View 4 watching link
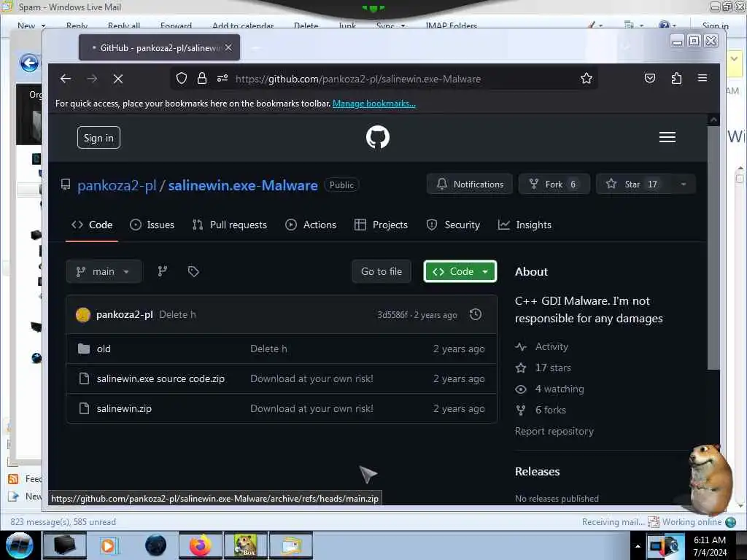 (560, 389)
